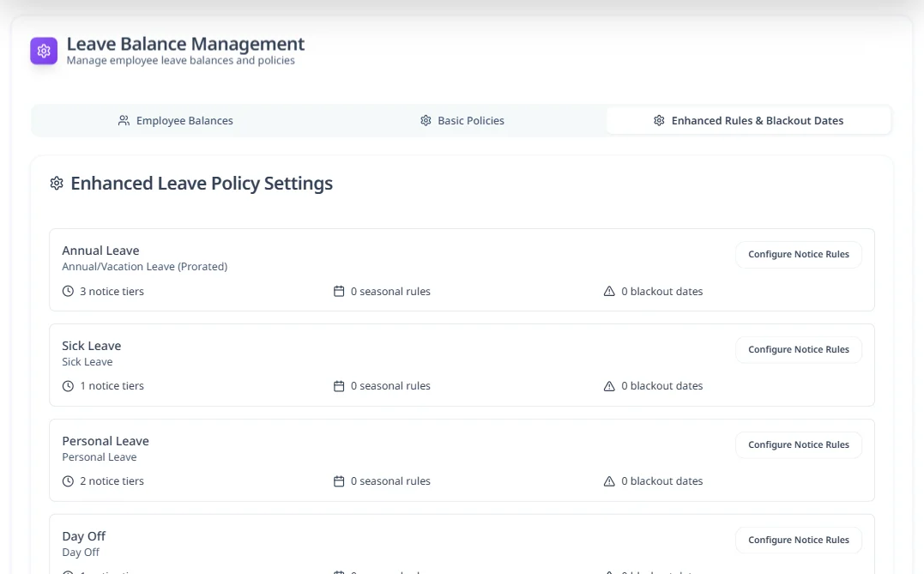This screenshot has height=574, width=924.
Task: Configure Notice Rules for Day Off
Action: click(799, 540)
